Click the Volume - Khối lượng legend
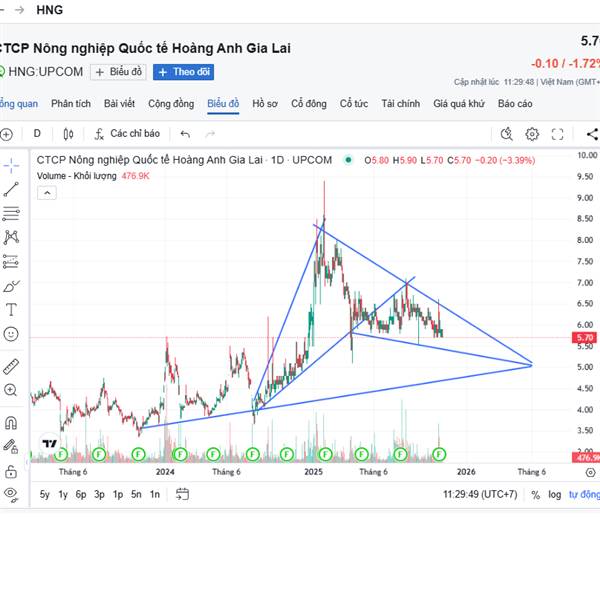The height and width of the screenshot is (600, 600). [77, 176]
